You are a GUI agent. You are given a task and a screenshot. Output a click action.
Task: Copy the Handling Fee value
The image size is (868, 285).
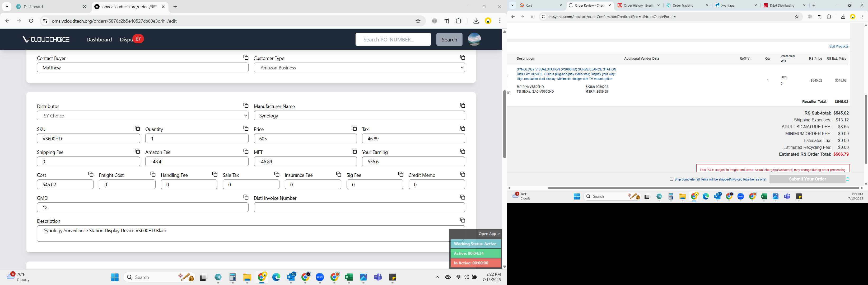click(215, 174)
